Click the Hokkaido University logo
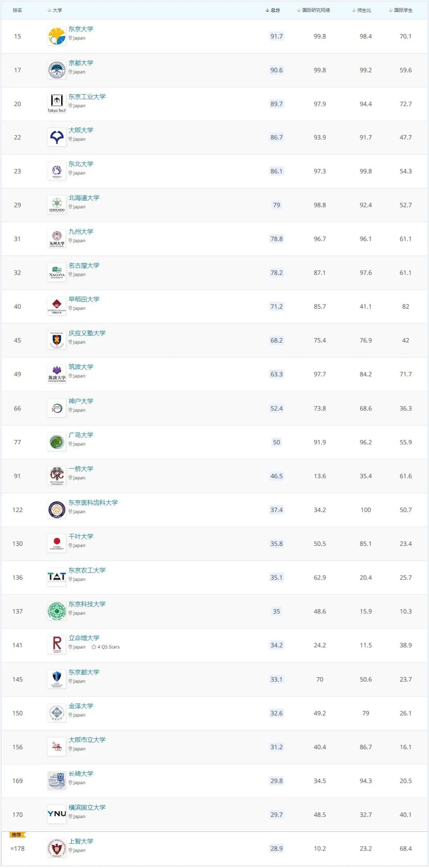Screen dimensions: 429x868 [57, 205]
